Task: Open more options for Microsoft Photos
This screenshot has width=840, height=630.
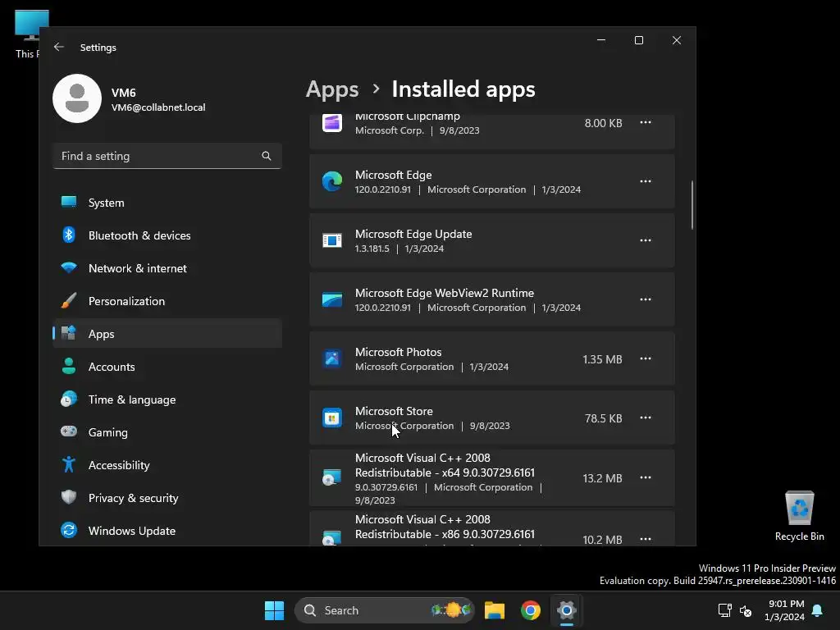Action: point(646,358)
